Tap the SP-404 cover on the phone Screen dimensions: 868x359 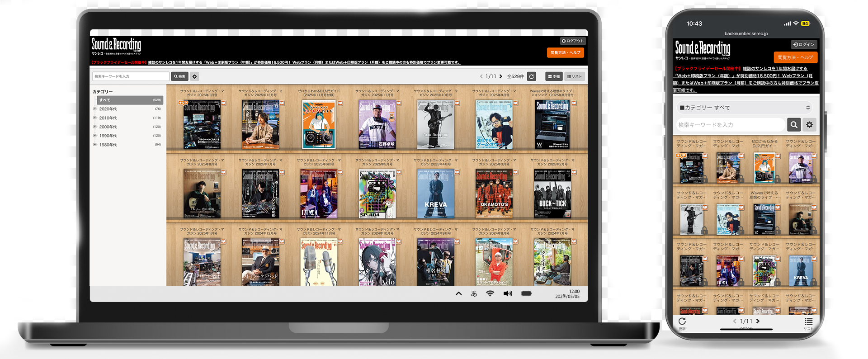(x=764, y=271)
